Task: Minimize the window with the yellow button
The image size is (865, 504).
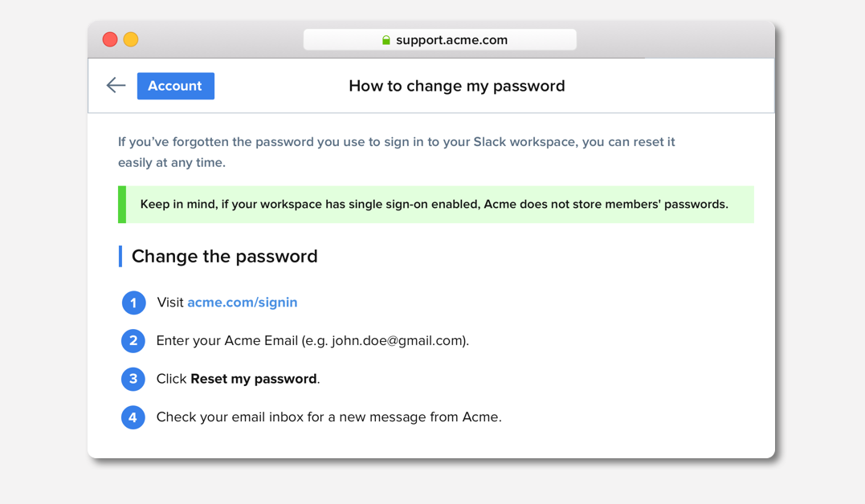Action: pos(131,39)
